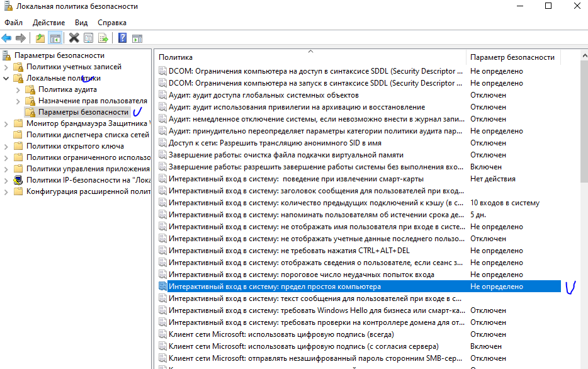This screenshot has height=369, width=588.
Task: Select 'заголовок сообщения для пользователей при входе'
Action: tap(316, 191)
